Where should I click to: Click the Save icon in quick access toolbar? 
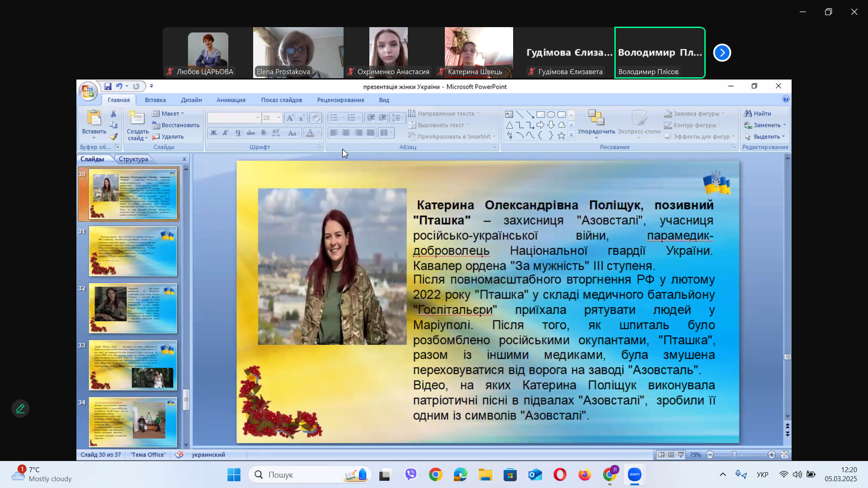pyautogui.click(x=108, y=86)
